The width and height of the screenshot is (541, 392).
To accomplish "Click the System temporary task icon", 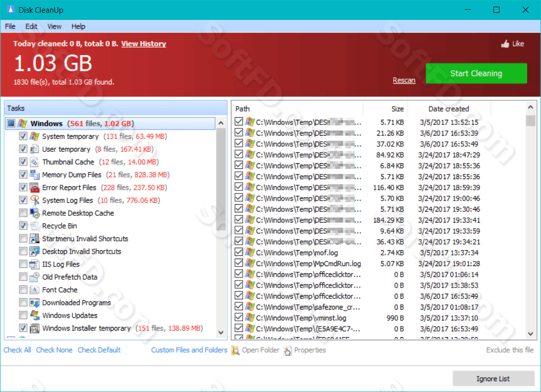I will 34,136.
